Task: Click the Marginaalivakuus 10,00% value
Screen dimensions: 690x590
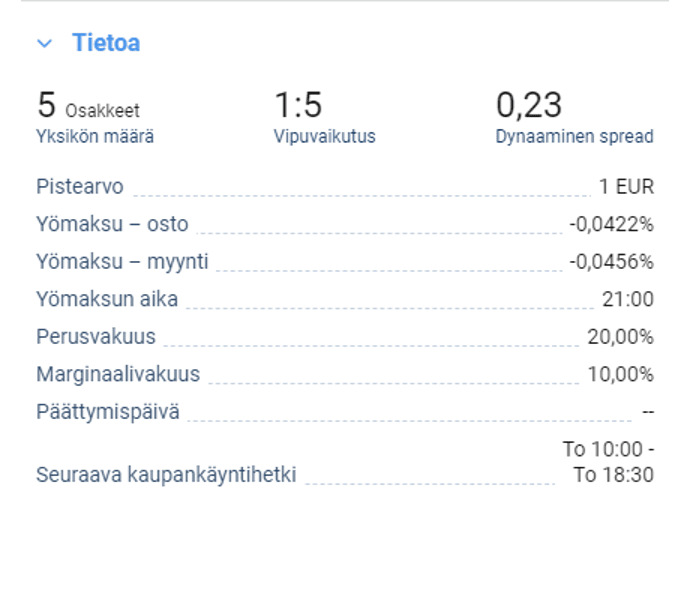Action: tap(620, 375)
